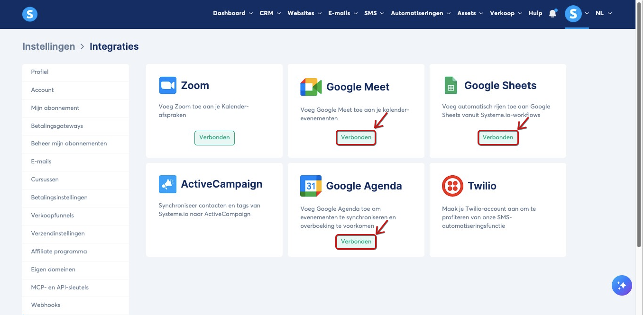Click the Google Agenda Verbonden button
Viewport: 644px width, 315px height.
coord(356,242)
